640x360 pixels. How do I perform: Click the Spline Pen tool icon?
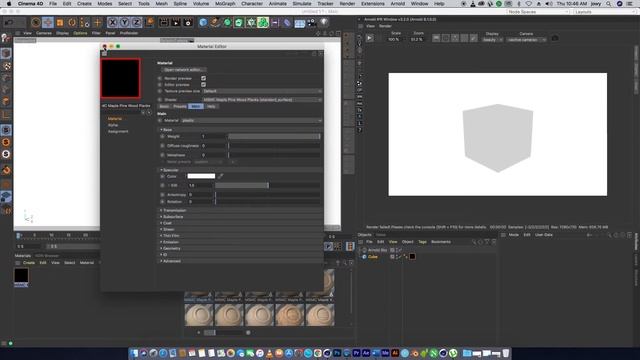pos(215,23)
